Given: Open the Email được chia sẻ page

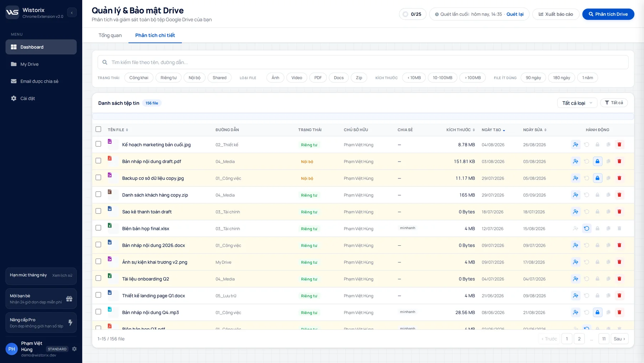Looking at the screenshot, I should click(x=41, y=81).
